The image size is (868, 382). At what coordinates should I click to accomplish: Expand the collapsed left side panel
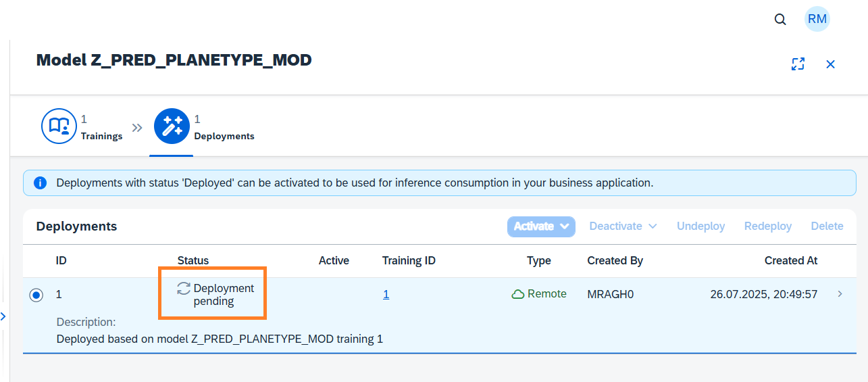pos(3,316)
